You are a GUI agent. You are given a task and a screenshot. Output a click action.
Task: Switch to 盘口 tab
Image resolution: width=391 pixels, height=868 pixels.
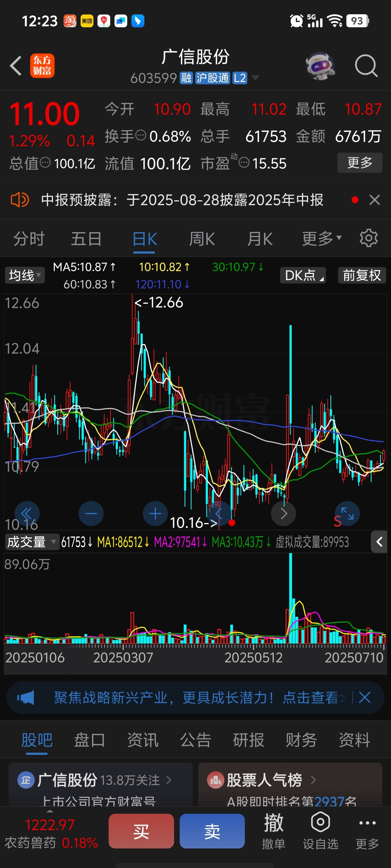point(90,740)
